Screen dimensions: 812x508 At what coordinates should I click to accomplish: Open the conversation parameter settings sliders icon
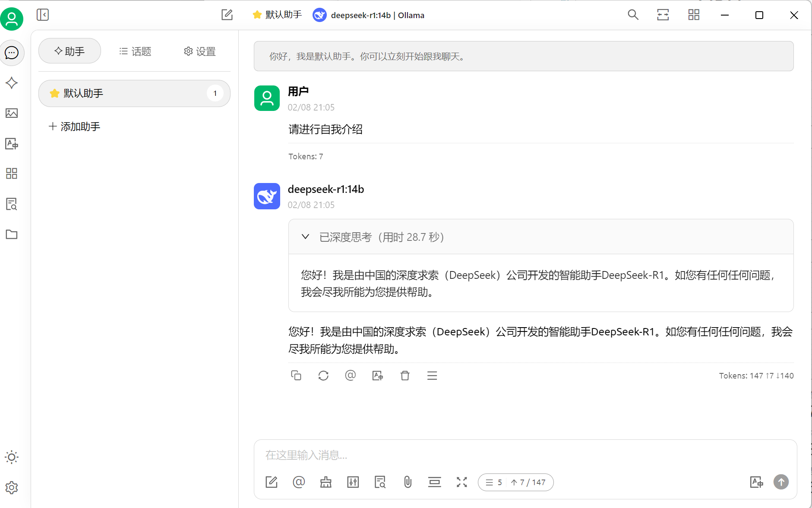(x=353, y=482)
